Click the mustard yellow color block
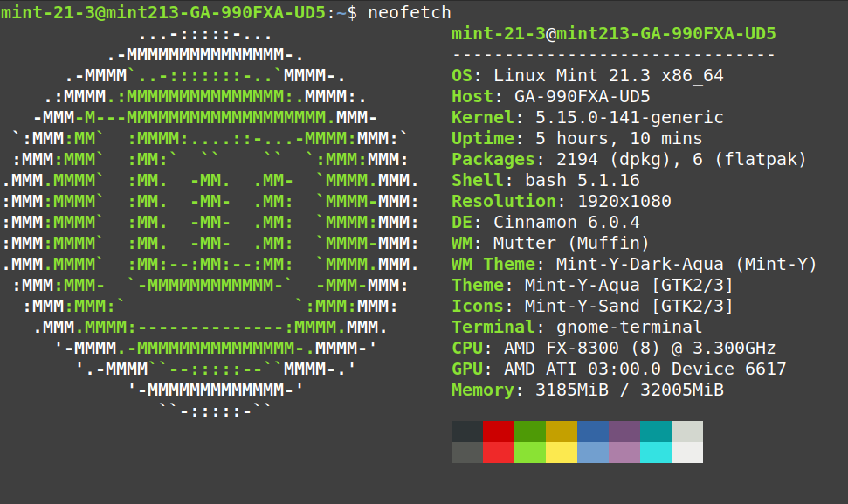 tap(562, 432)
